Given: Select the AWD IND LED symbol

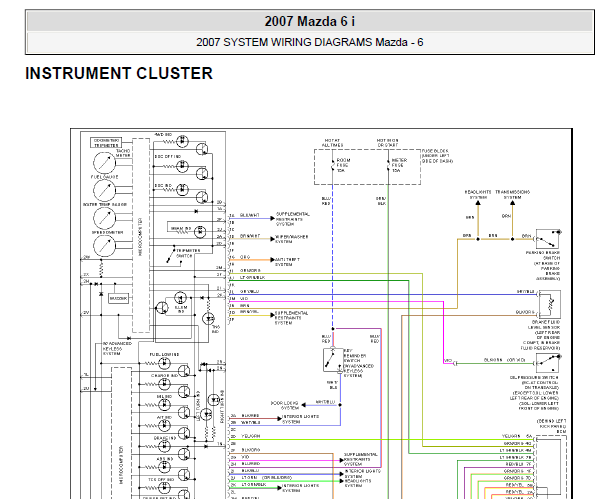Looking at the screenshot, I should tap(182, 141).
